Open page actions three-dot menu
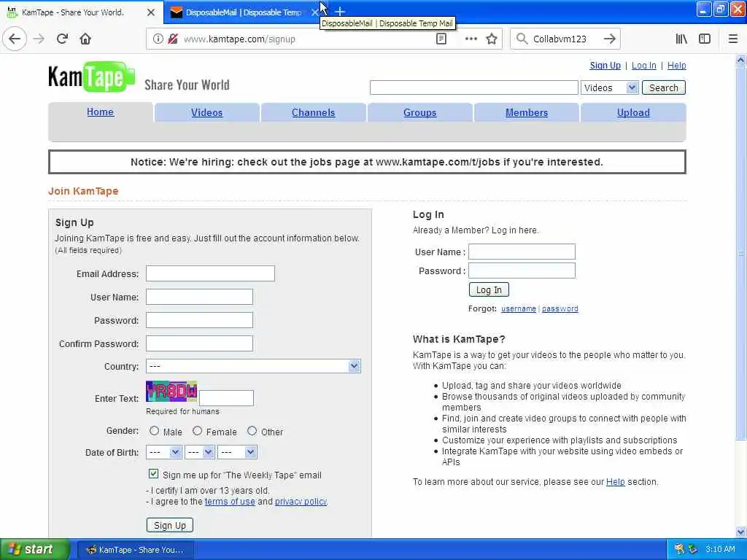Image resolution: width=747 pixels, height=560 pixels. [x=471, y=39]
